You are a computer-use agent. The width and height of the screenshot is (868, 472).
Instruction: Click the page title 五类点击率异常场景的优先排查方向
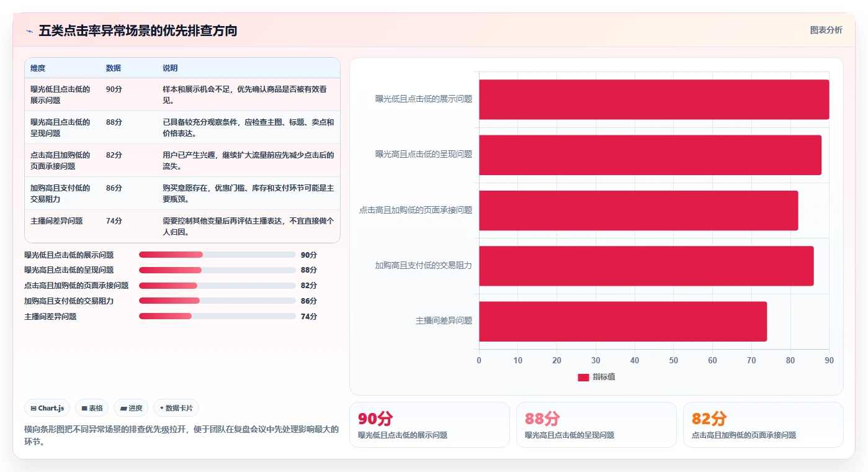138,31
